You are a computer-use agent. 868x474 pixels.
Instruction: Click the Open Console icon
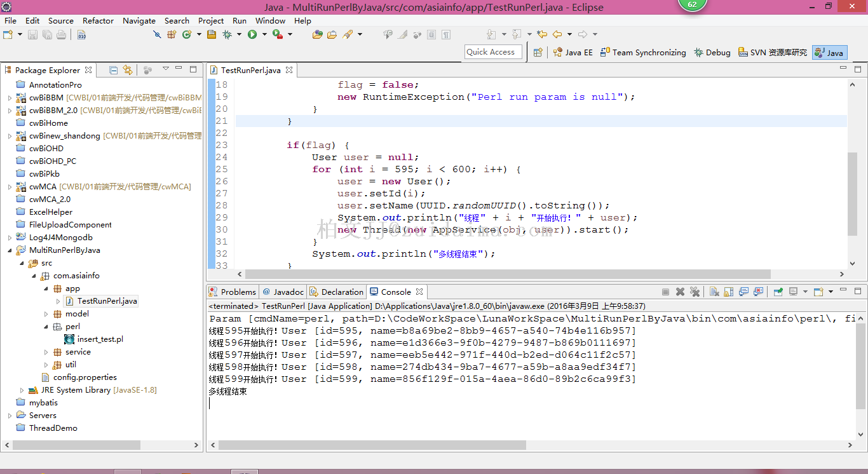coord(818,292)
